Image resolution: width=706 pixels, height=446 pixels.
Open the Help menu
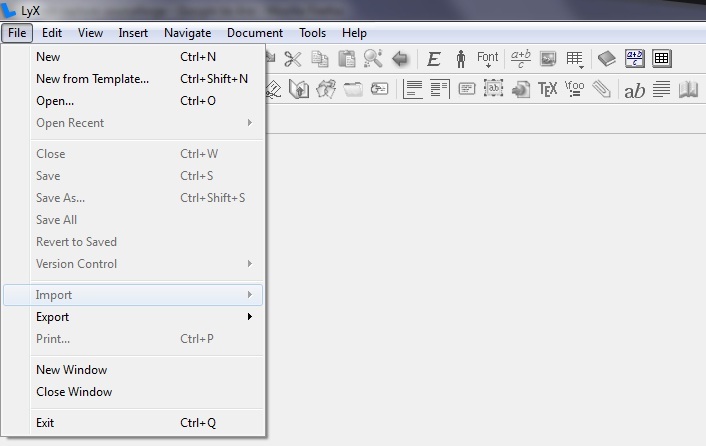click(x=354, y=33)
